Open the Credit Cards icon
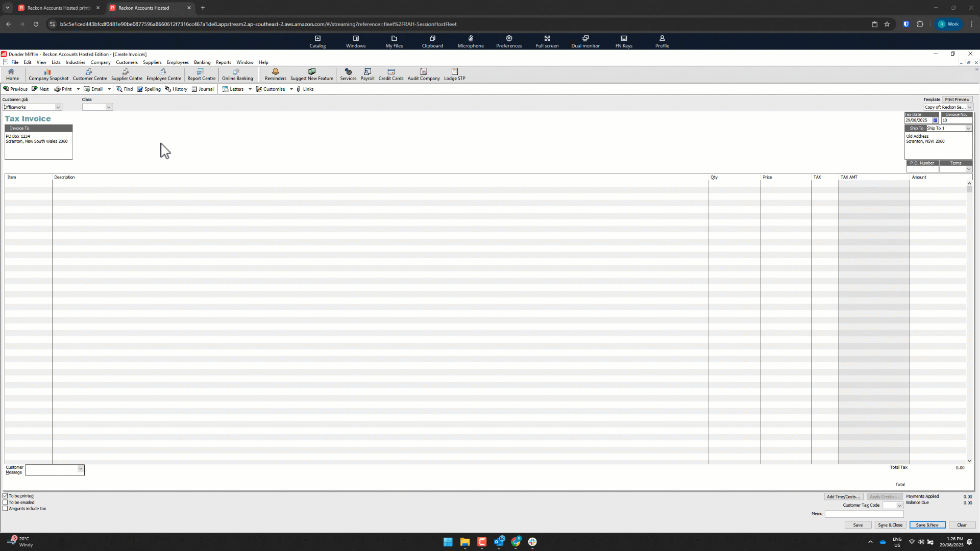Viewport: 980px width, 551px height. [391, 74]
